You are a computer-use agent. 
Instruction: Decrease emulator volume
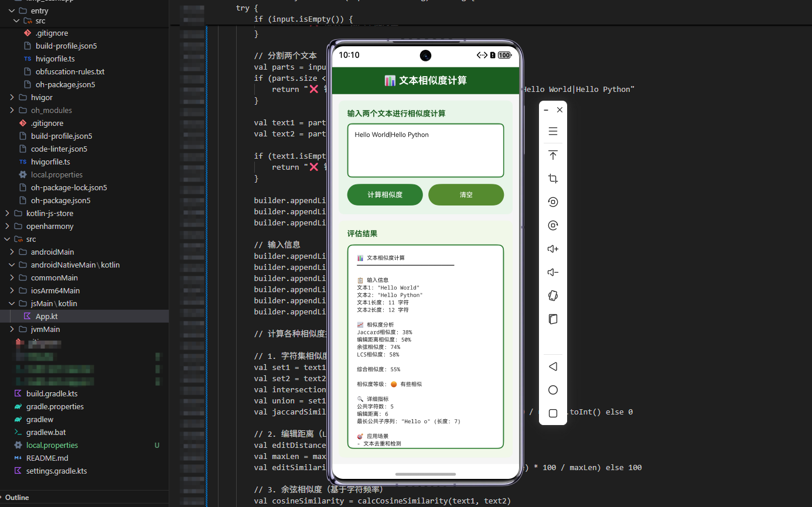(552, 272)
